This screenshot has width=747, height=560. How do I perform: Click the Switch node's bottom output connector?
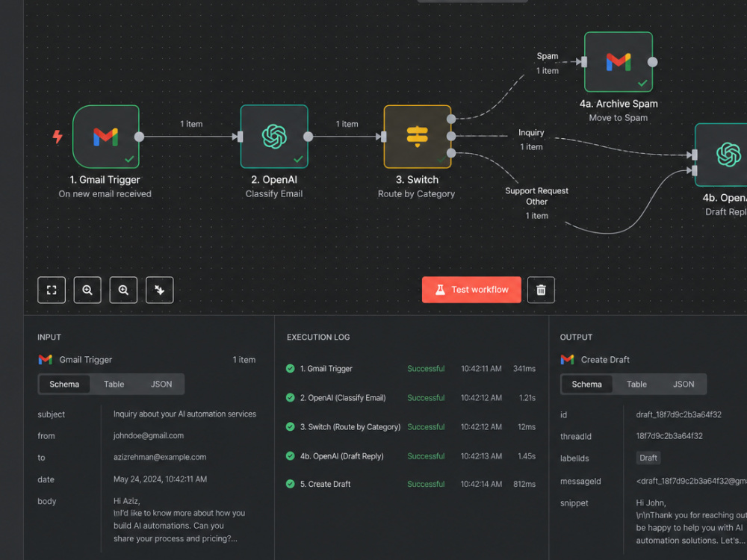click(x=451, y=153)
